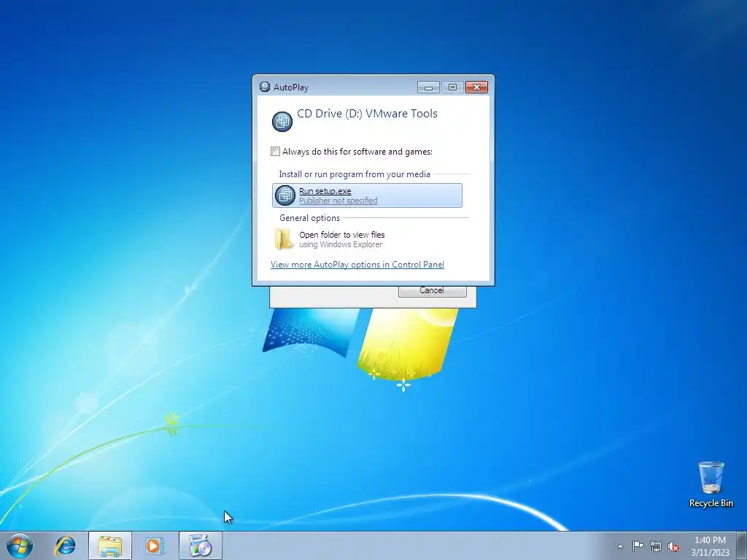Click the 'using Windows Explorer' text

point(341,244)
